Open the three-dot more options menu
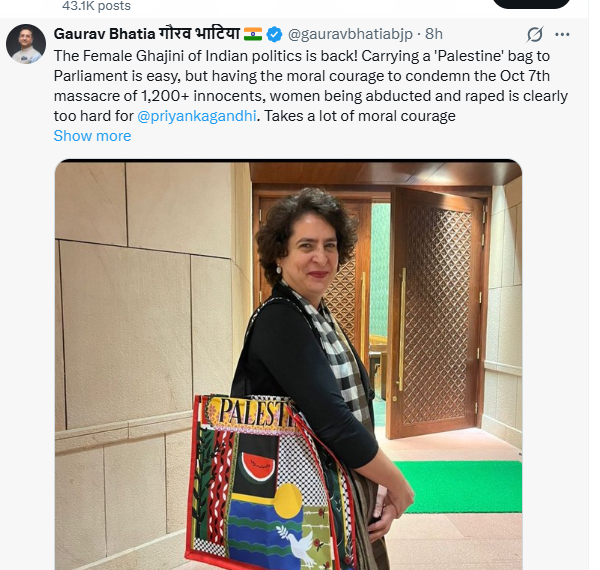Image resolution: width=600 pixels, height=570 pixels. pos(562,34)
